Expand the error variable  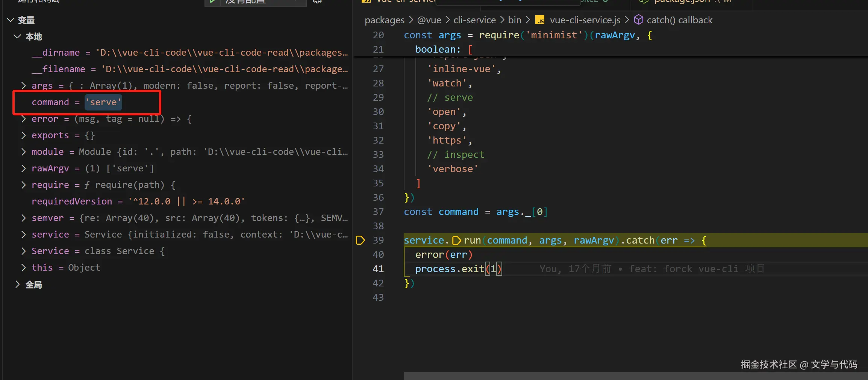tap(24, 119)
